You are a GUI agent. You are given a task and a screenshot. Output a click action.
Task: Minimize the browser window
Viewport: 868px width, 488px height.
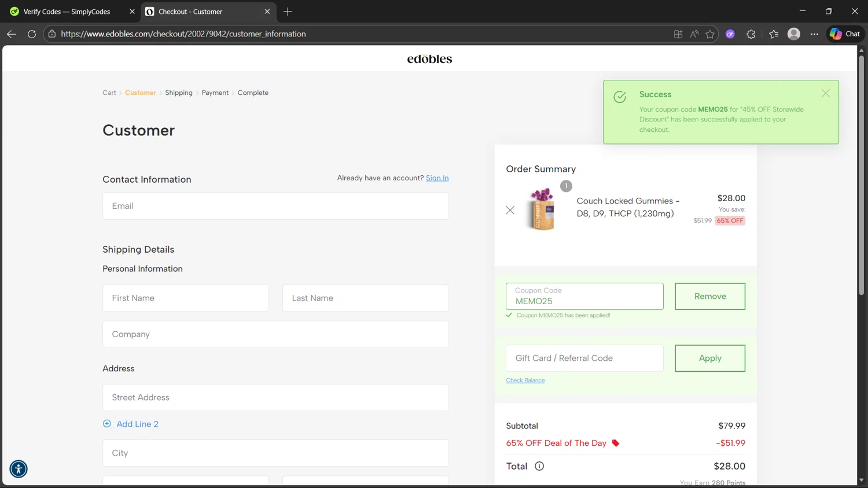[x=802, y=11]
